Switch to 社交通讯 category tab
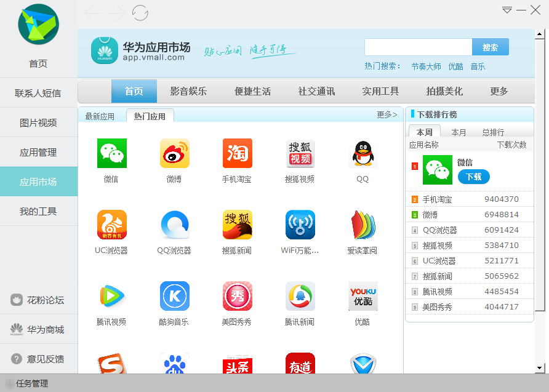 click(316, 91)
